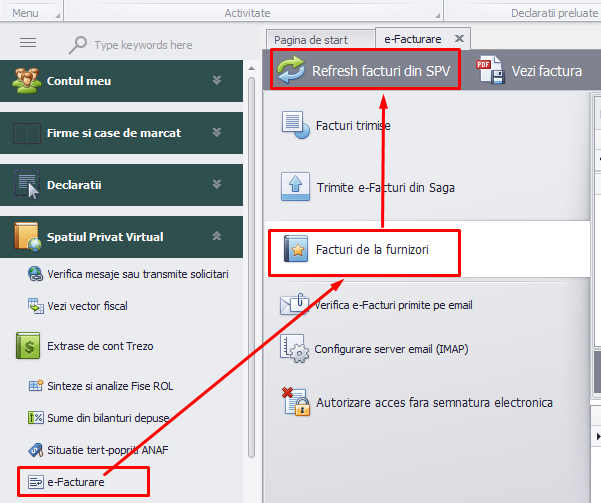Image resolution: width=601 pixels, height=503 pixels.
Task: Open Sinteze si analize Fise ROL
Action: (x=110, y=386)
